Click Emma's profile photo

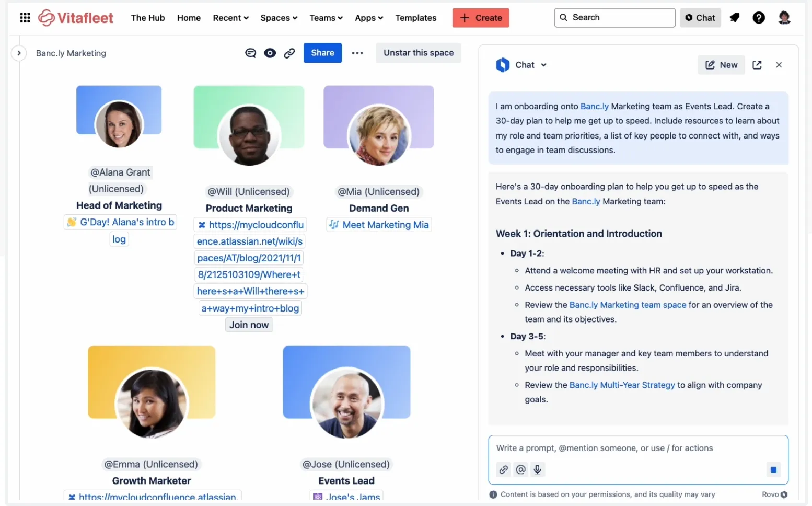152,403
